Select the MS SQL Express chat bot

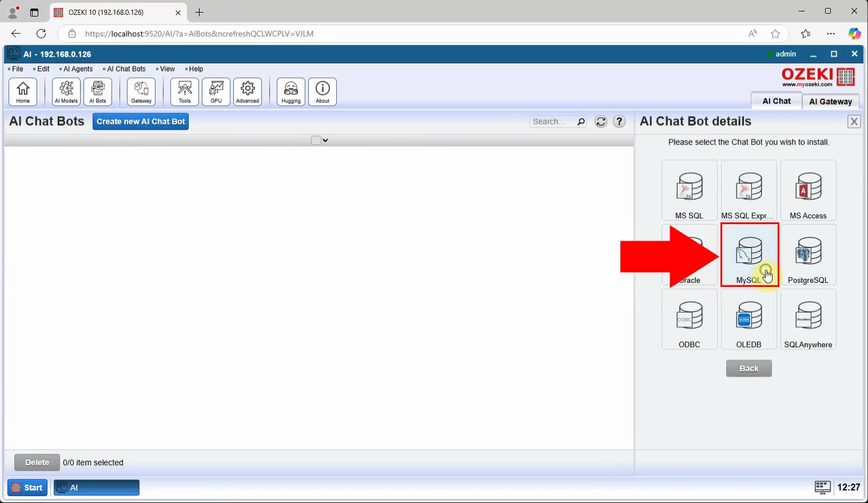pyautogui.click(x=749, y=190)
